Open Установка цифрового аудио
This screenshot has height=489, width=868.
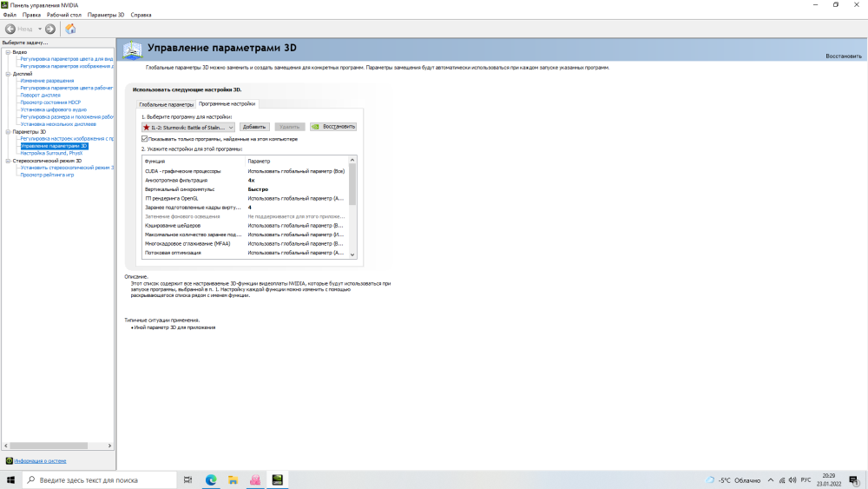tap(53, 109)
